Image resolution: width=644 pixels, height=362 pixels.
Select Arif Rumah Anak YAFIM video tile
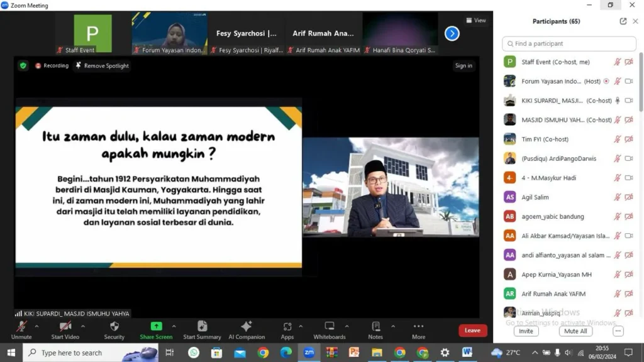[x=323, y=34]
